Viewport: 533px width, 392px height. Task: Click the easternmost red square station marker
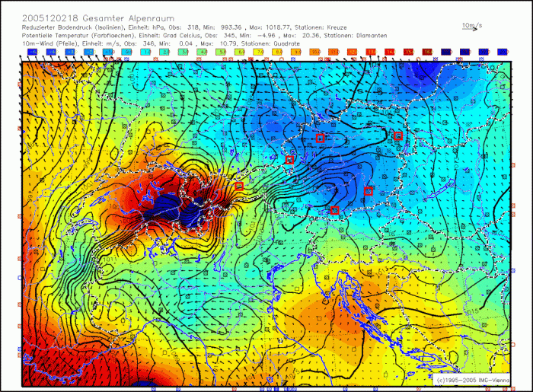point(397,135)
